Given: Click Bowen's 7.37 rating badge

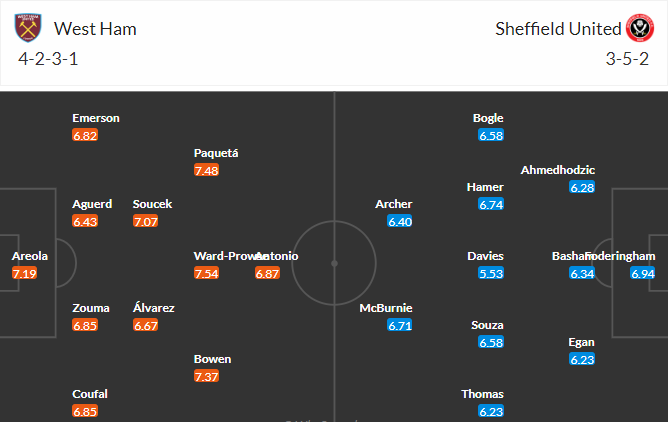Looking at the screenshot, I should click(x=207, y=376).
